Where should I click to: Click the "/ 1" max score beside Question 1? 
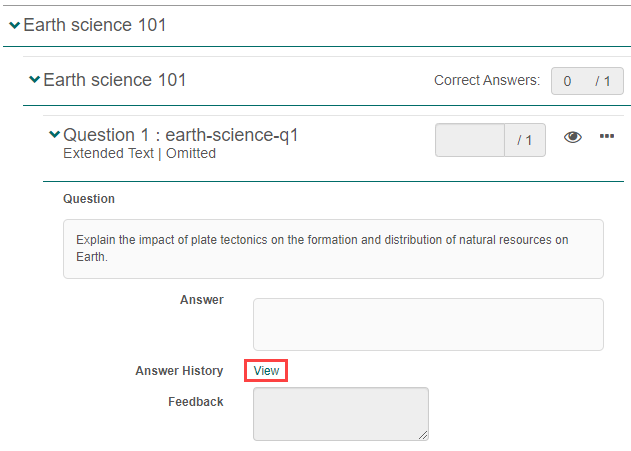[525, 141]
